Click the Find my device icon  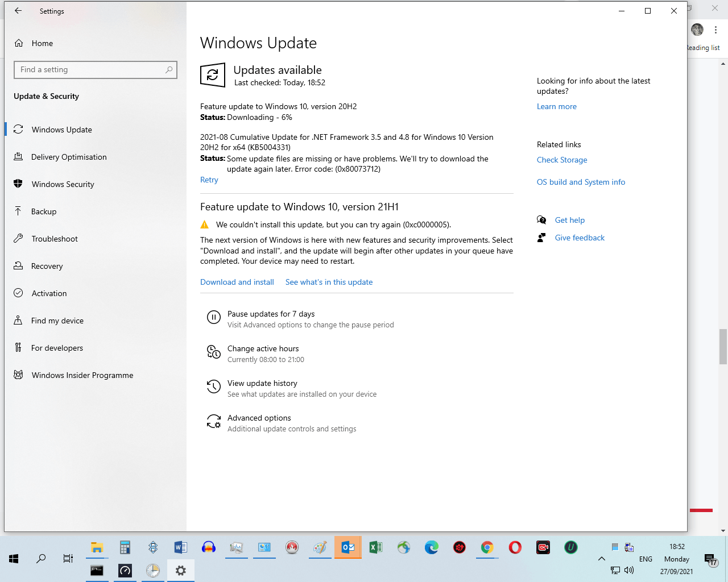click(18, 321)
